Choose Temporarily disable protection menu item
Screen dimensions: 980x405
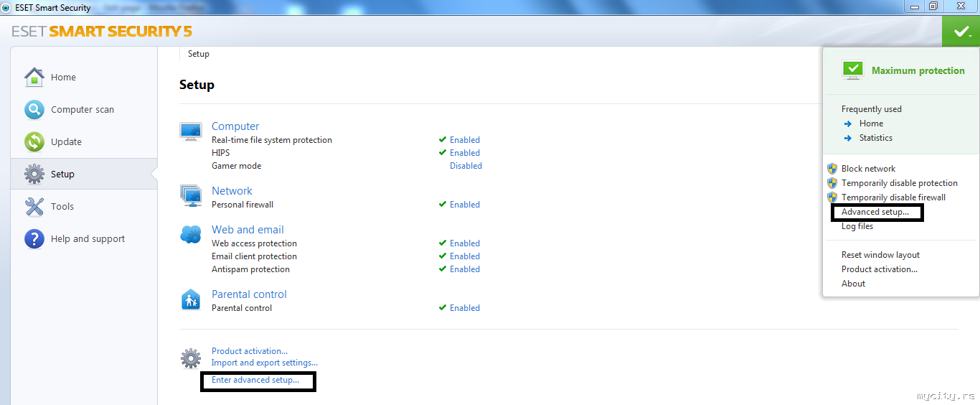(x=900, y=183)
